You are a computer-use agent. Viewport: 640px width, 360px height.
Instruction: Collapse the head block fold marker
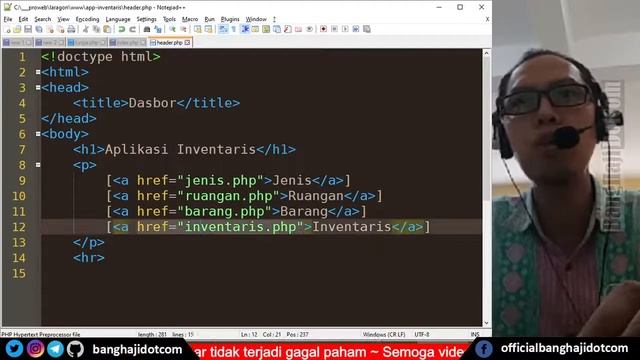click(38, 88)
